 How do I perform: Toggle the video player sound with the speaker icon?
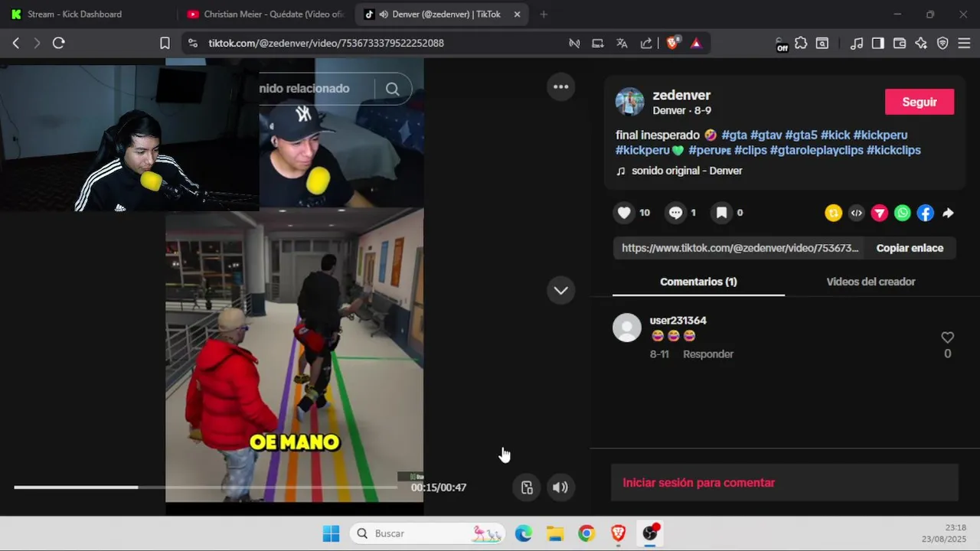point(560,487)
